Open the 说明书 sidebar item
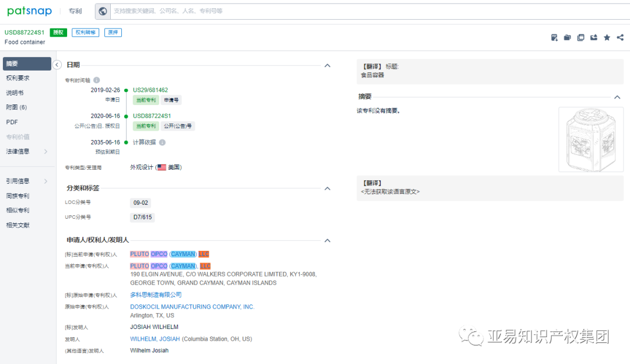630x364 pixels. coord(15,93)
